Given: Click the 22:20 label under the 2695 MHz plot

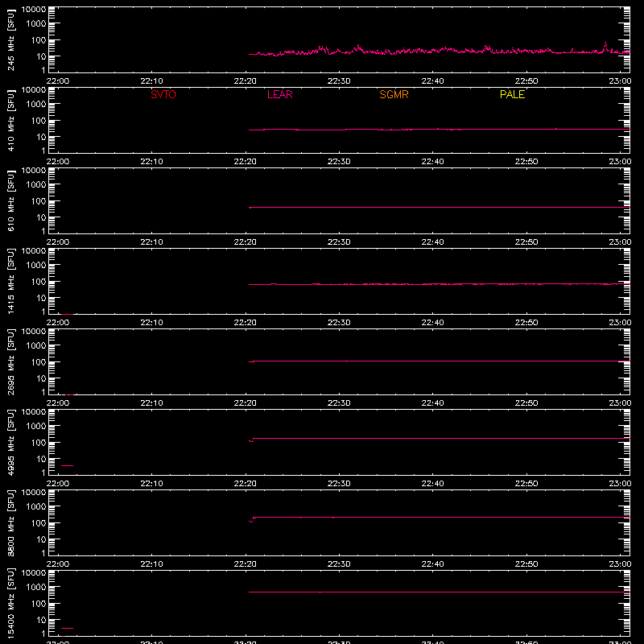Looking at the screenshot, I should pyautogui.click(x=246, y=403).
